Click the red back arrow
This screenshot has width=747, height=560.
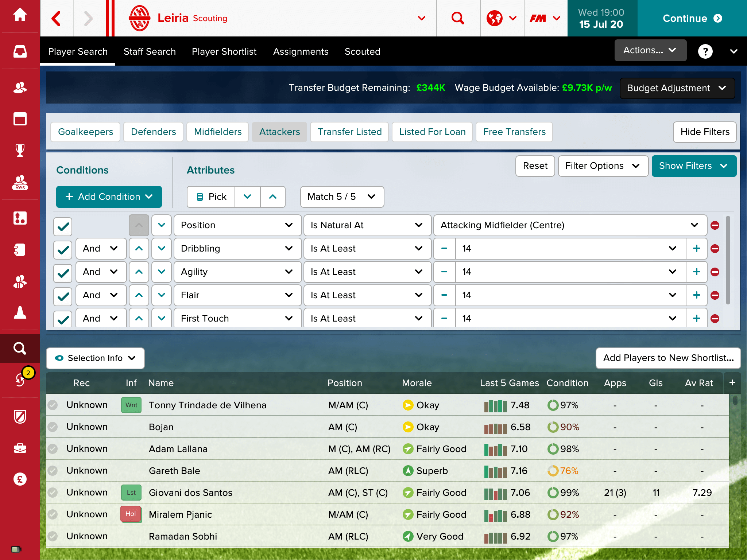(56, 18)
